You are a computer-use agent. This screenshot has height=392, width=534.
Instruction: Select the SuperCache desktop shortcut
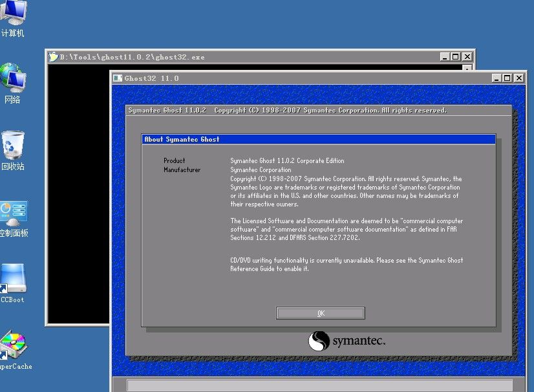click(16, 350)
